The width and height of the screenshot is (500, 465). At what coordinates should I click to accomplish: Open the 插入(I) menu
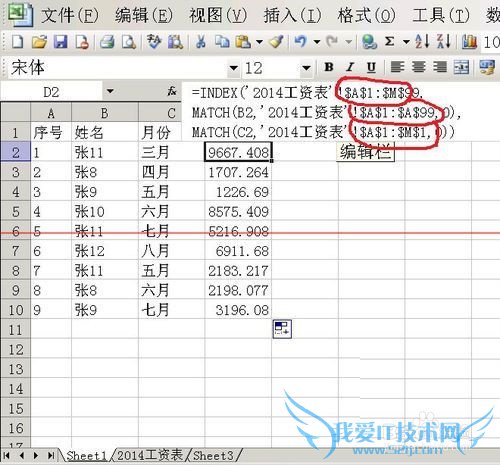(292, 15)
